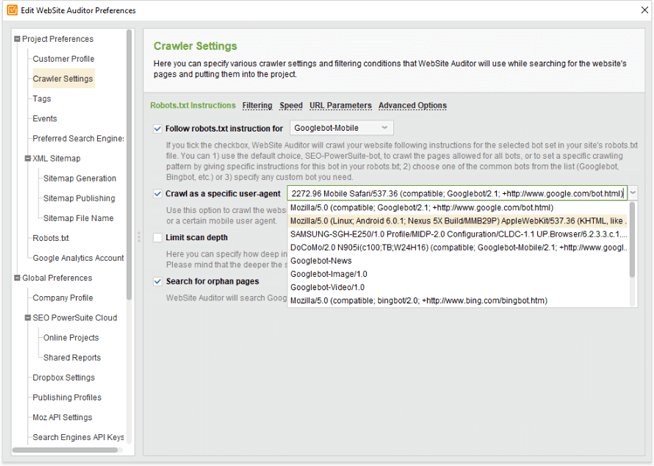Image resolution: width=654 pixels, height=466 pixels.
Task: Open Customer Profile settings
Action: [63, 59]
